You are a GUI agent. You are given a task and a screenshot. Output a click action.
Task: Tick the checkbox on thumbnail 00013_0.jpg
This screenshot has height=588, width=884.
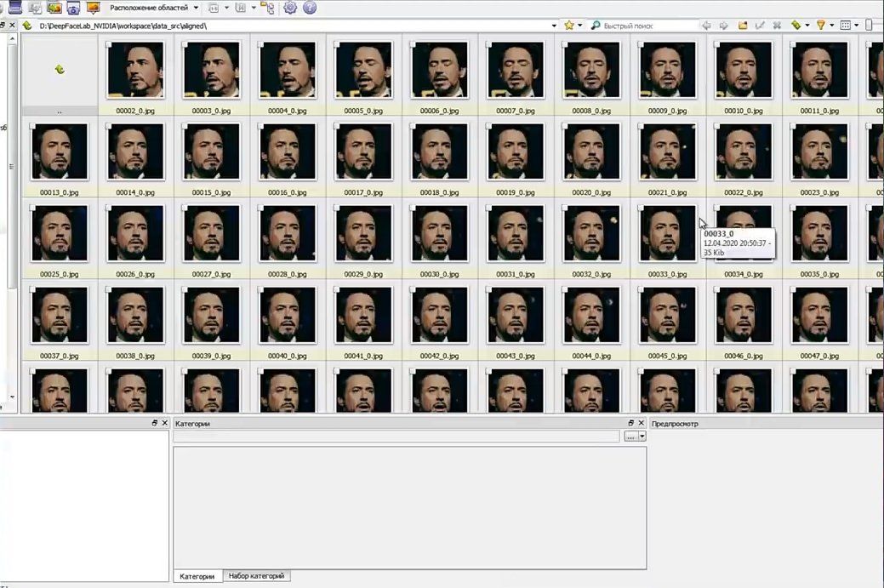click(x=32, y=126)
